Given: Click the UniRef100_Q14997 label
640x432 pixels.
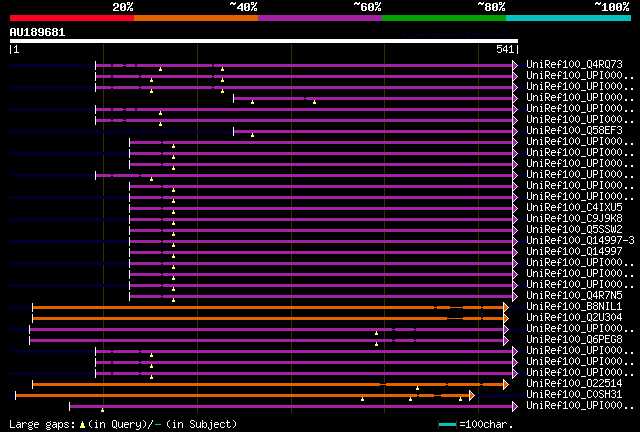Looking at the screenshot, I should click(574, 252).
